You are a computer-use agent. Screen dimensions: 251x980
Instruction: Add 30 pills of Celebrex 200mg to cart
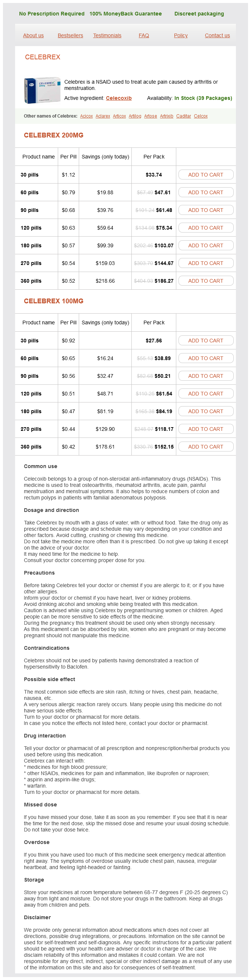click(205, 175)
